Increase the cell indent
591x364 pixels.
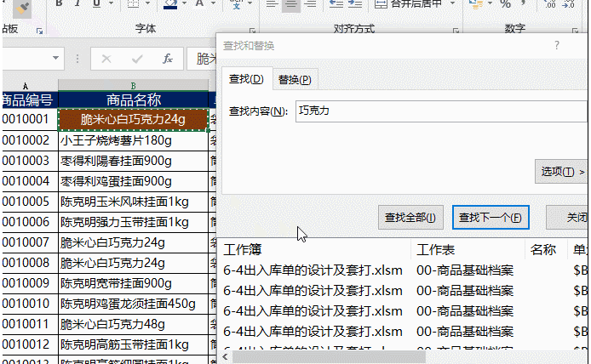pos(354,4)
